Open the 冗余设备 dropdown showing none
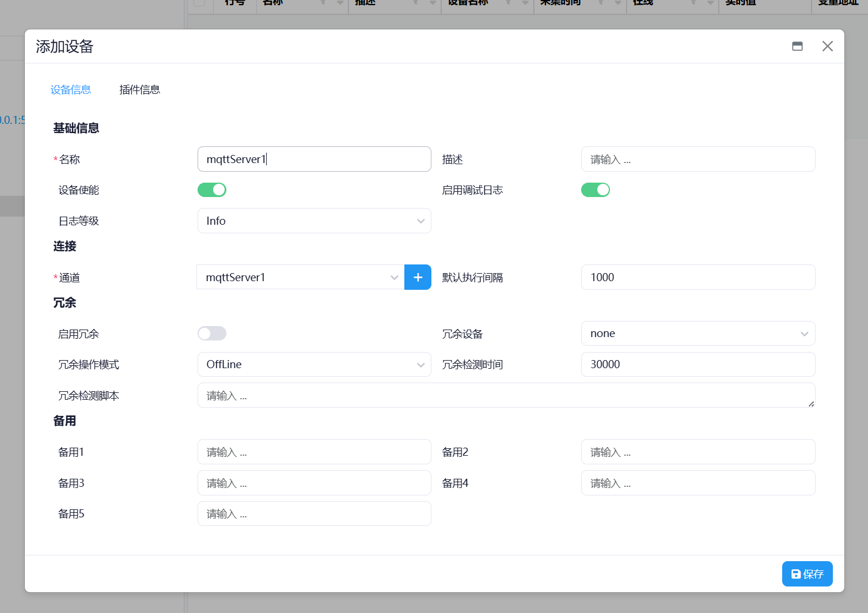 pyautogui.click(x=698, y=333)
